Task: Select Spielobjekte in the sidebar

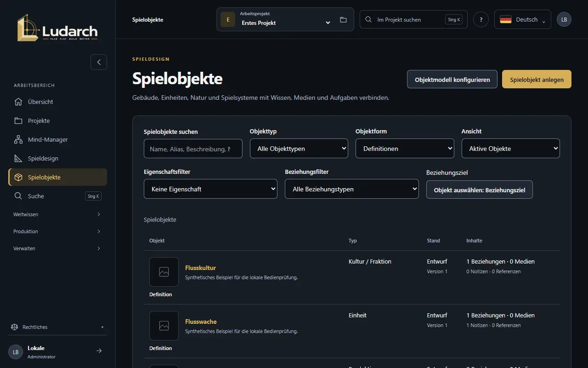Action: coord(57,177)
